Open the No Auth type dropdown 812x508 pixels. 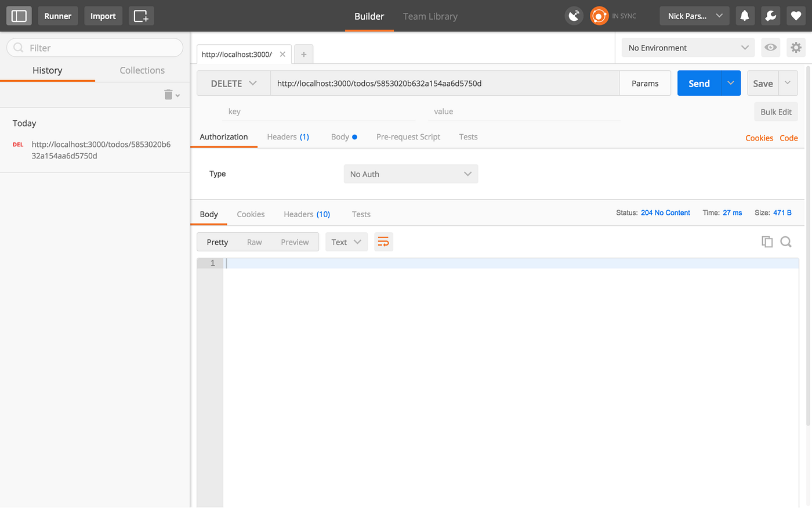pos(411,174)
